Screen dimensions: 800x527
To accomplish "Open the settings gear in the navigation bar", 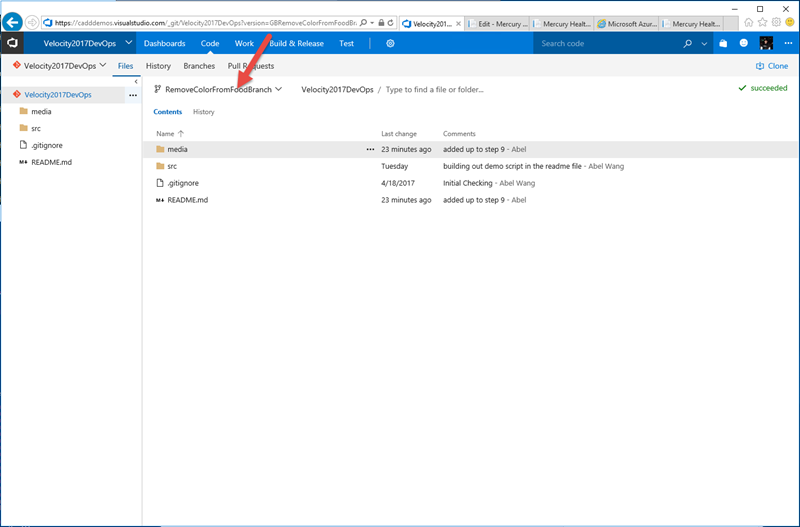I will [x=390, y=43].
